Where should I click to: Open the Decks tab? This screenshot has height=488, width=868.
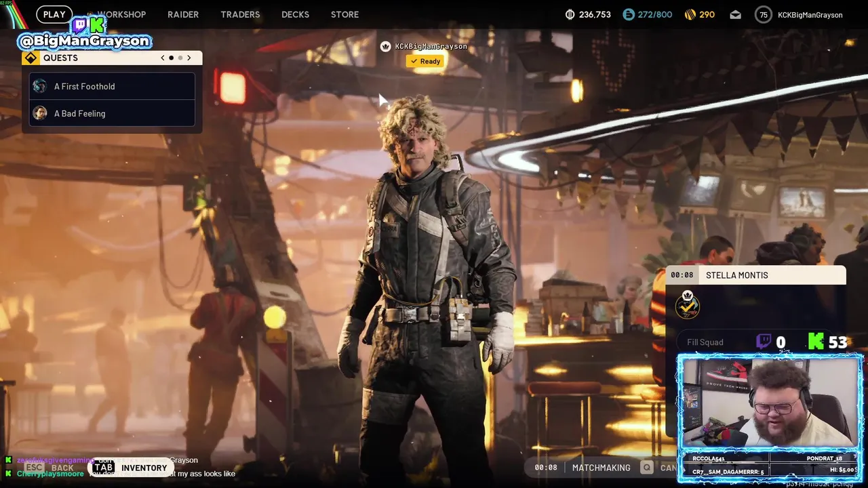coord(295,14)
